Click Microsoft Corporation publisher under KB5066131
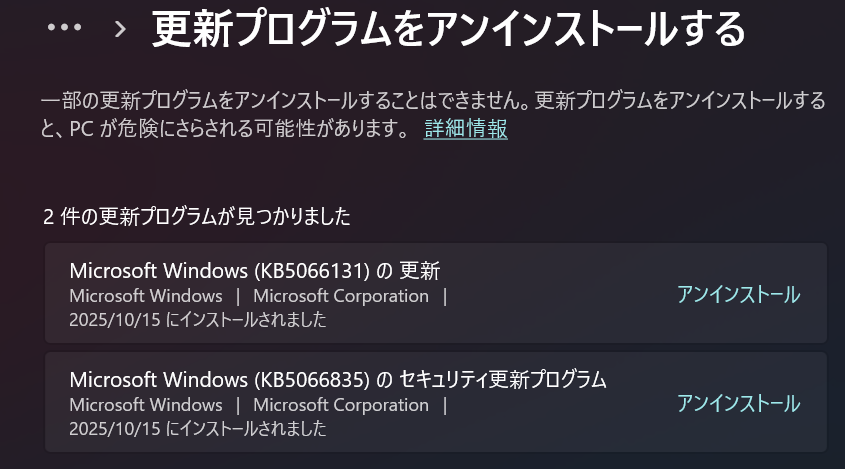Viewport: 845px width, 469px height. click(341, 296)
